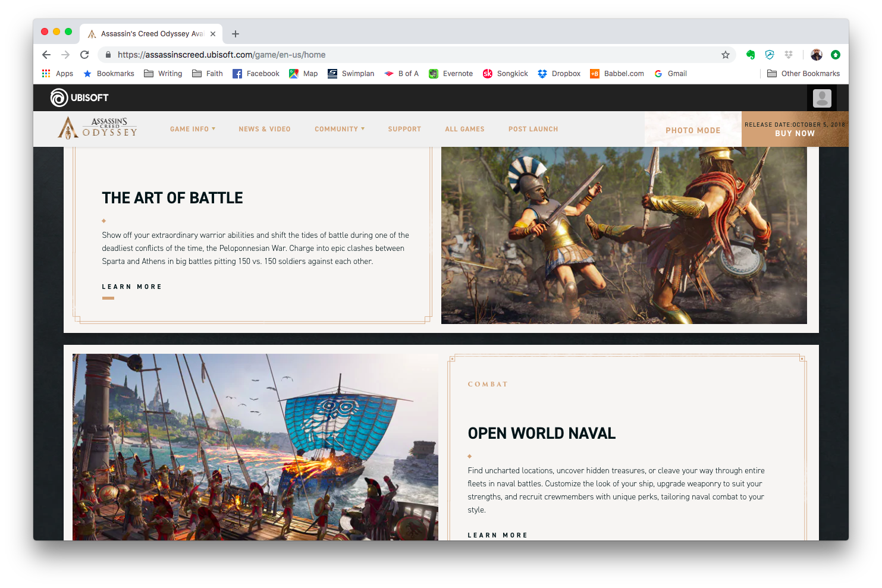The width and height of the screenshot is (882, 588).
Task: Open the Facebook bookmark
Action: [256, 74]
